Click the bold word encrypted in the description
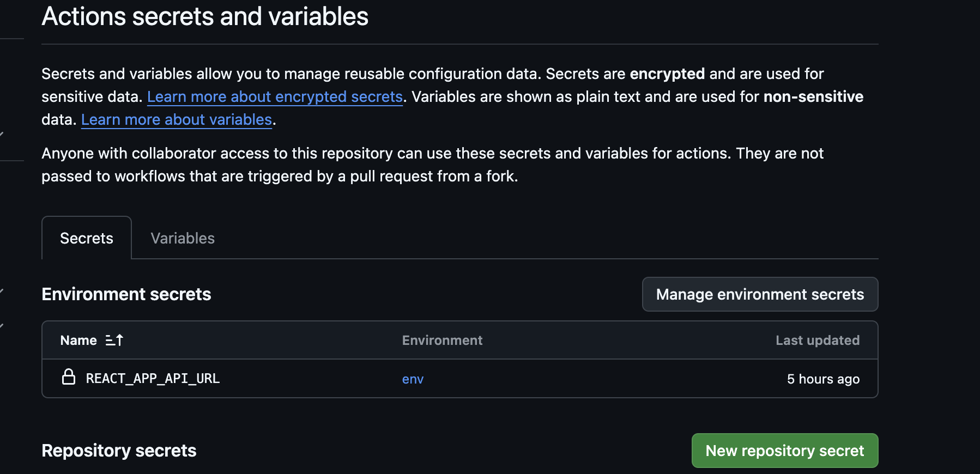The image size is (980, 474). click(x=667, y=74)
